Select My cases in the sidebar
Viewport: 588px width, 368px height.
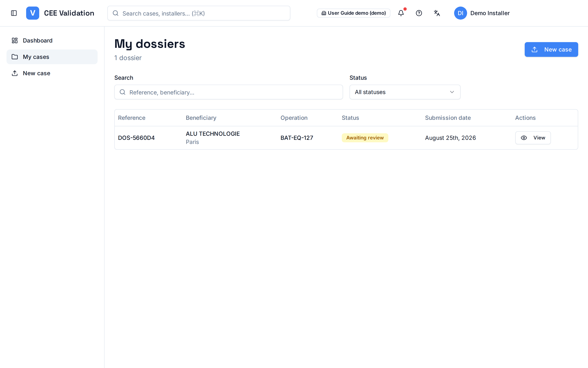[52, 57]
